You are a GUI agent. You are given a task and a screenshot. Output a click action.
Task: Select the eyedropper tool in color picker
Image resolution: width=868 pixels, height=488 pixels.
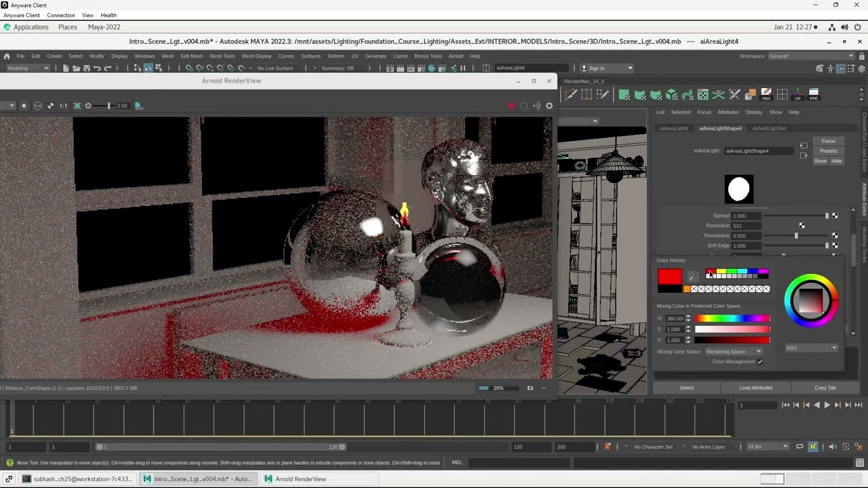692,277
